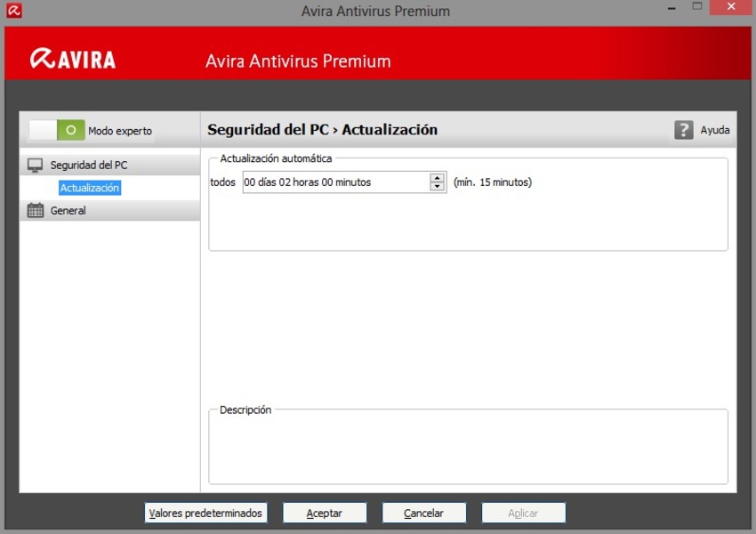Click the calendar icon beside General
756x534 pixels.
tap(36, 211)
